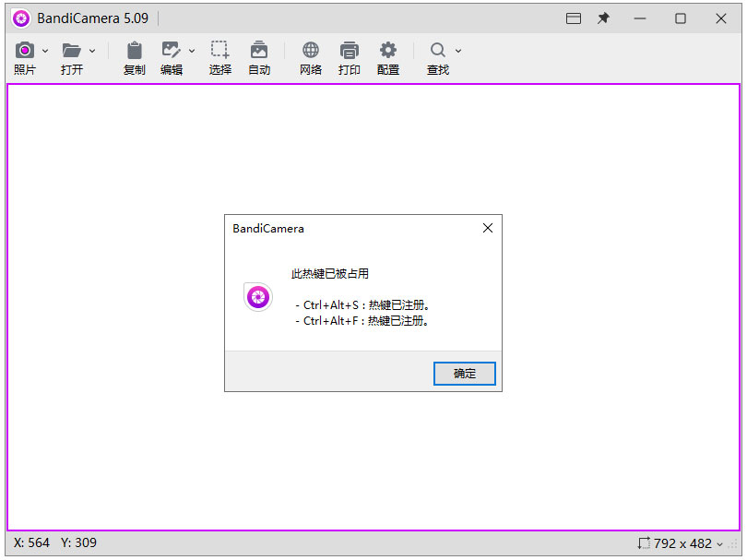Viewport: 747px width, 560px height.
Task: Click the capture size rectangle icon
Action: (x=644, y=542)
